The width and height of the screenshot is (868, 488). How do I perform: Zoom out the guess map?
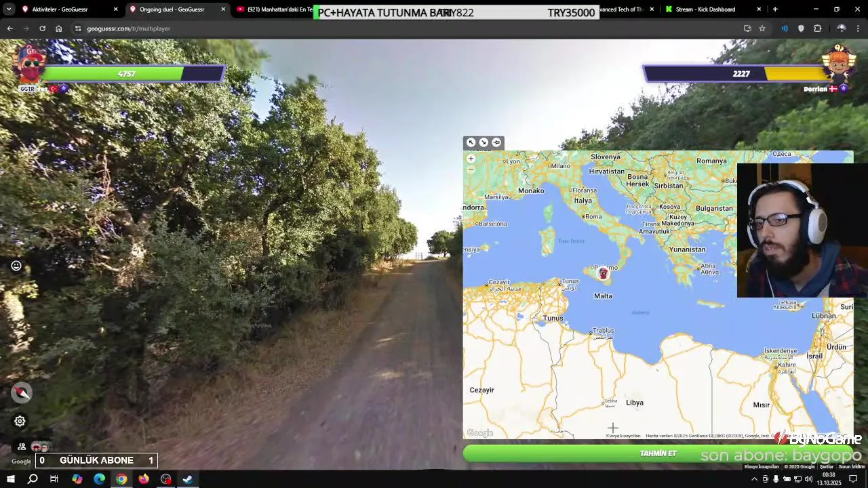pyautogui.click(x=471, y=169)
